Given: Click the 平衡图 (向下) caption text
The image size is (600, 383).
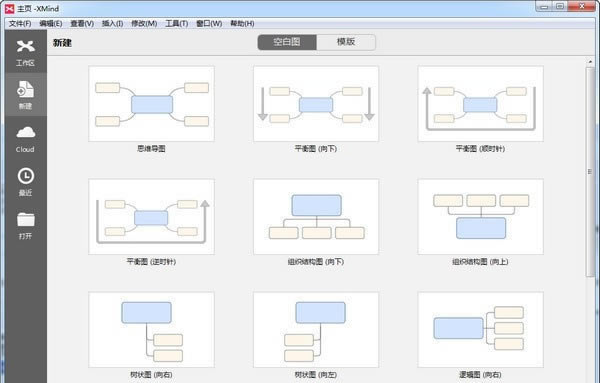Looking at the screenshot, I should point(316,148).
